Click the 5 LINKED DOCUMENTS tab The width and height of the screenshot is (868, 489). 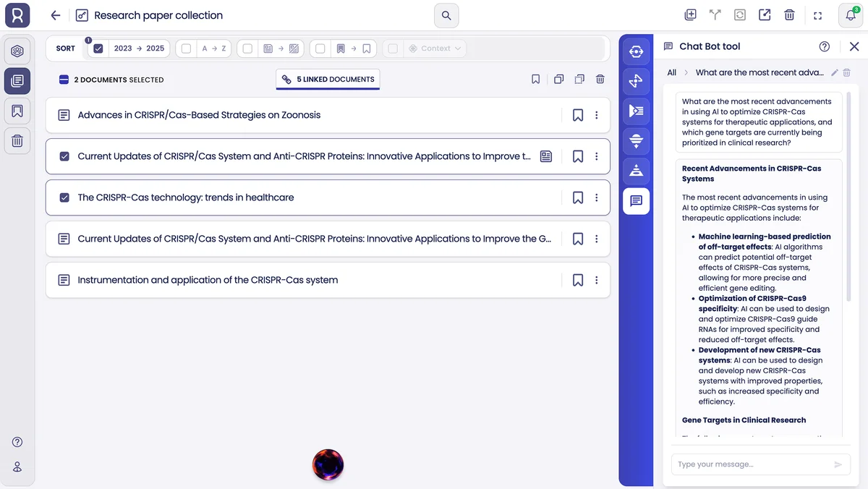(328, 79)
